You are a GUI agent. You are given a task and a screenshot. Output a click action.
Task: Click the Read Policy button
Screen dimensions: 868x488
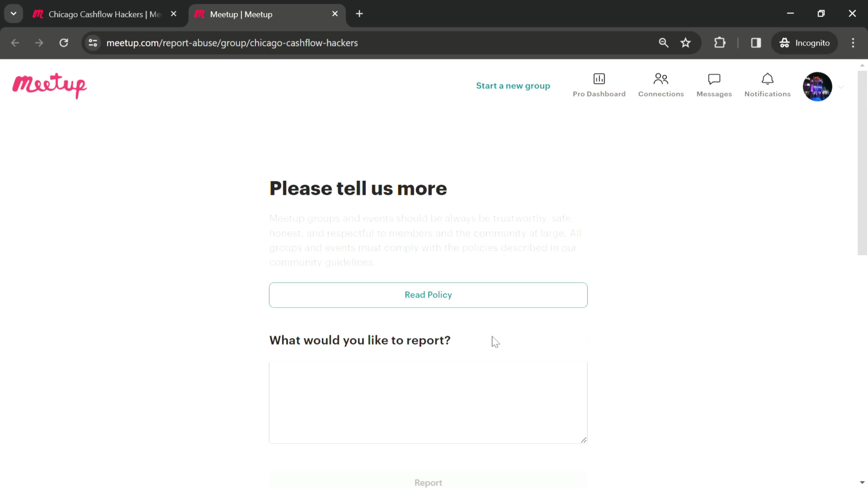pos(428,295)
